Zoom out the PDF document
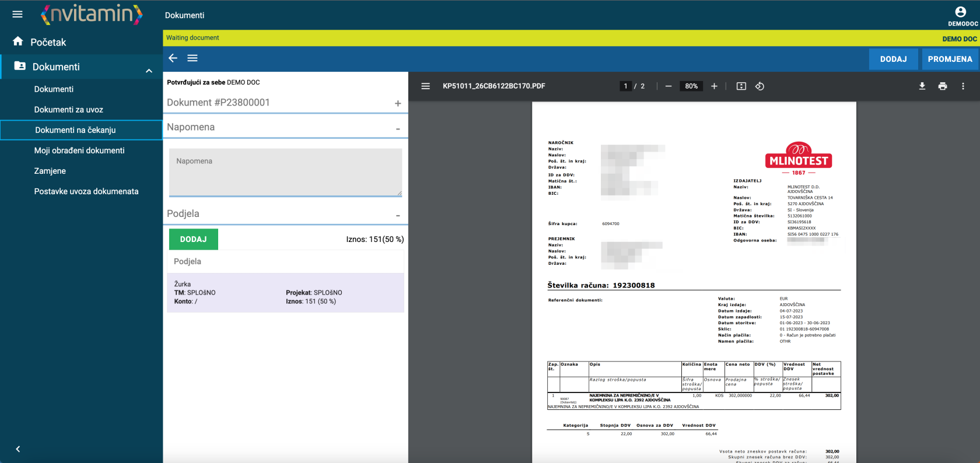 (668, 86)
